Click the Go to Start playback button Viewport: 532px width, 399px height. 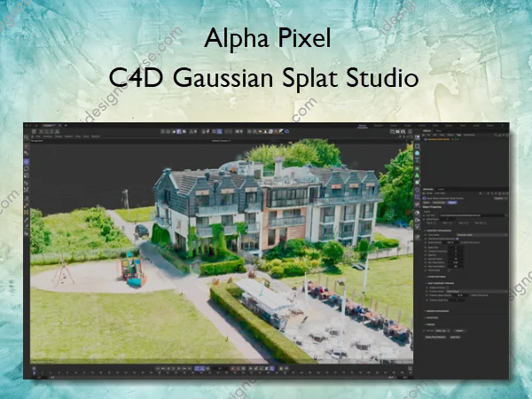[158, 369]
